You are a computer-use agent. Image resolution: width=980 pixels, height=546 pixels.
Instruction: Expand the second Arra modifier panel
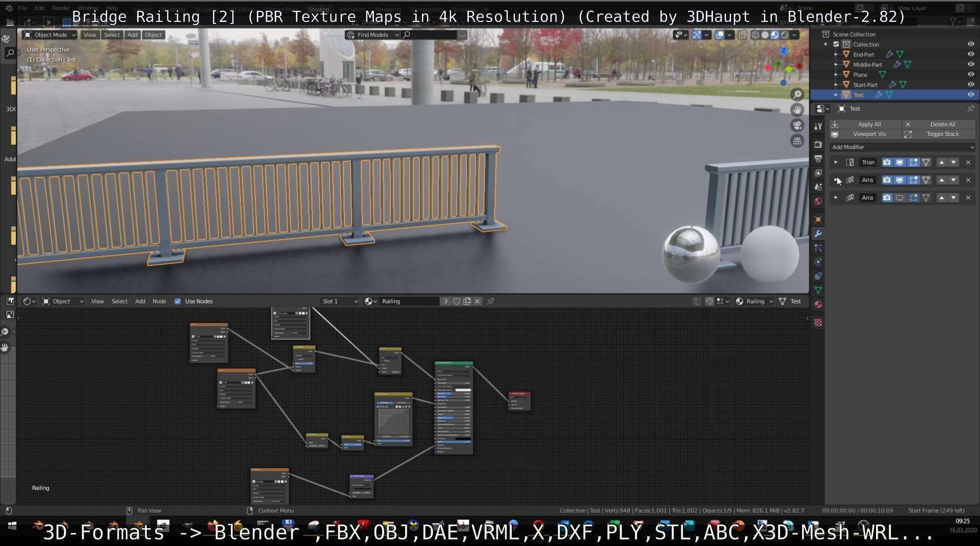tap(836, 198)
